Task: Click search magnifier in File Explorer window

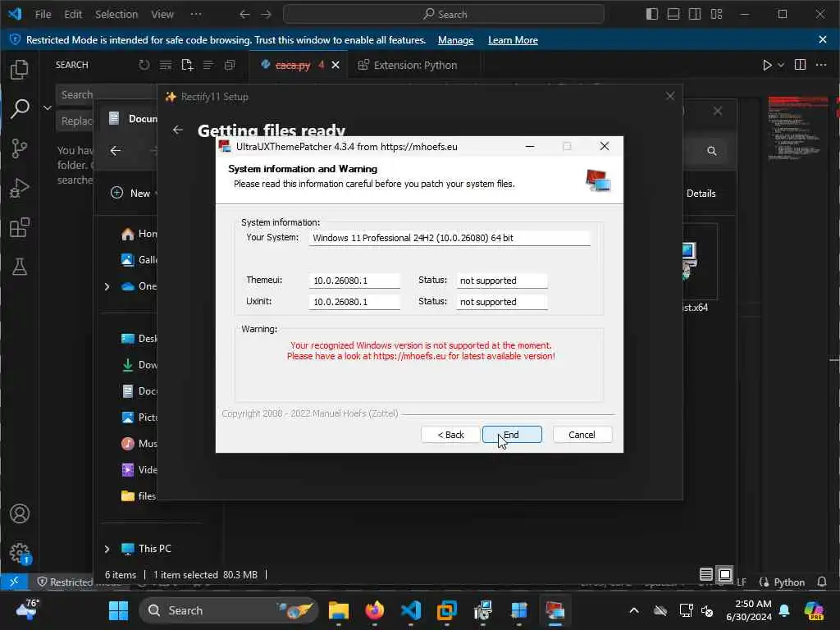Action: pos(711,151)
